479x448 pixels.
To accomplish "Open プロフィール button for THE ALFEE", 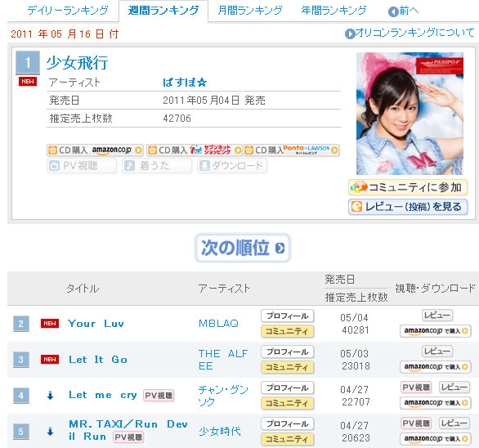I will point(288,352).
